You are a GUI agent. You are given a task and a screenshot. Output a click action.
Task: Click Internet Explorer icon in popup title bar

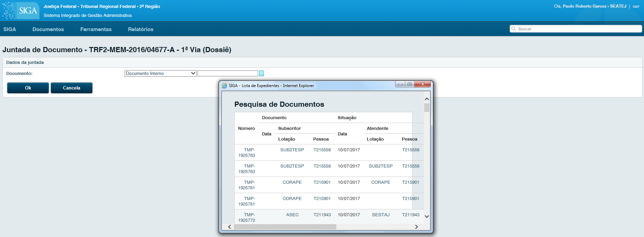point(224,86)
